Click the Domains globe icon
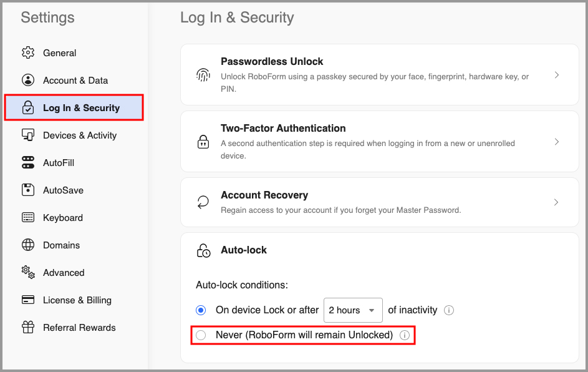 [x=28, y=245]
